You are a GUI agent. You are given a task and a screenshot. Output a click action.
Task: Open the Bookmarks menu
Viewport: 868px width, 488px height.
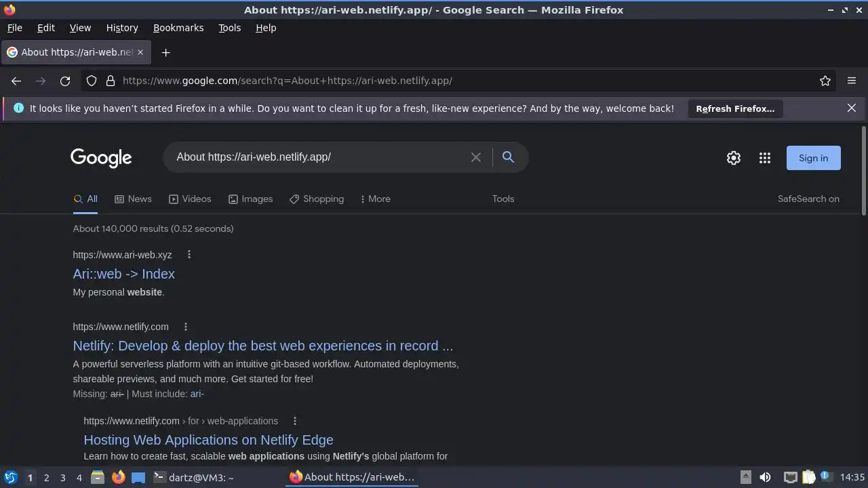click(178, 28)
